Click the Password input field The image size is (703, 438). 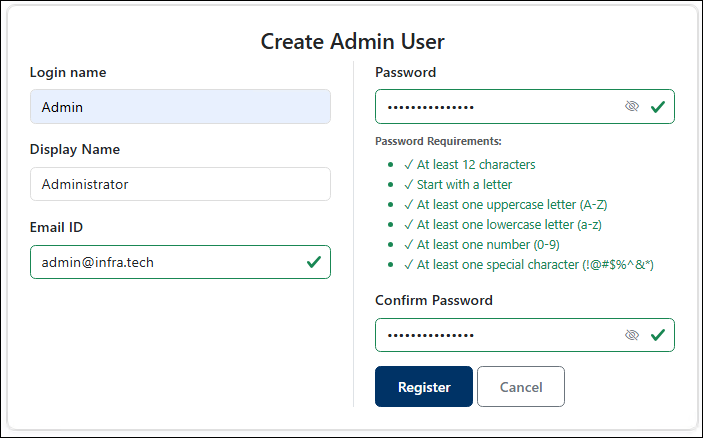(525, 107)
